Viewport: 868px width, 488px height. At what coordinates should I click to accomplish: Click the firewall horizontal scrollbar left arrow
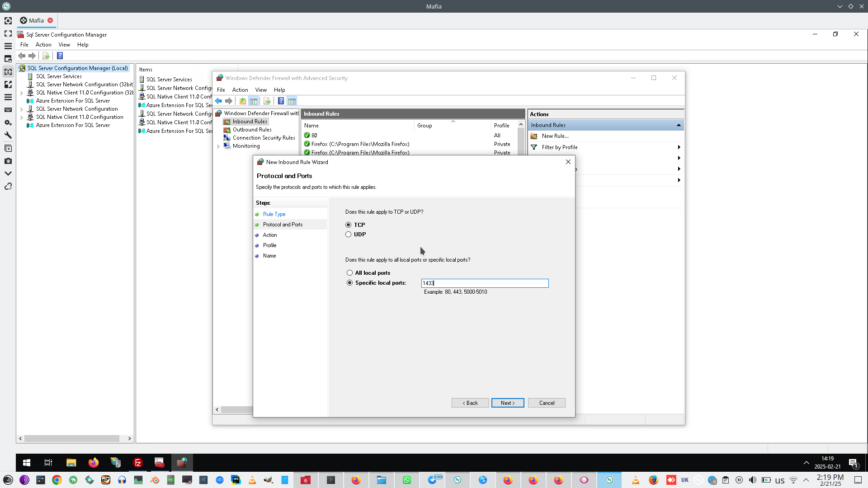pyautogui.click(x=217, y=409)
